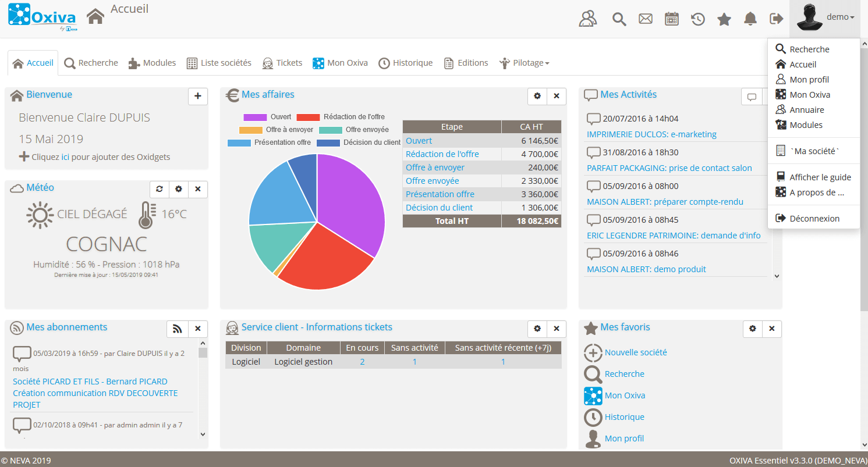The image size is (868, 467).
Task: Toggle the Présentation offre legend swatch
Action: tap(239, 142)
